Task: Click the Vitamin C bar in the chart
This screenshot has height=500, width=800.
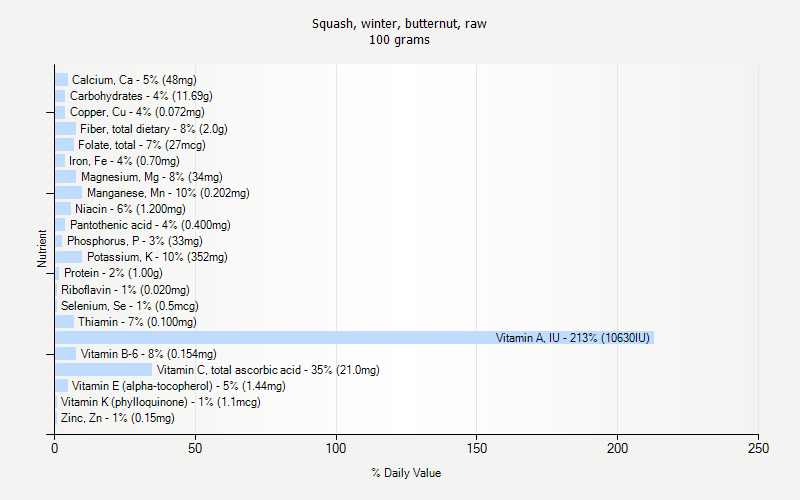Action: tap(104, 370)
